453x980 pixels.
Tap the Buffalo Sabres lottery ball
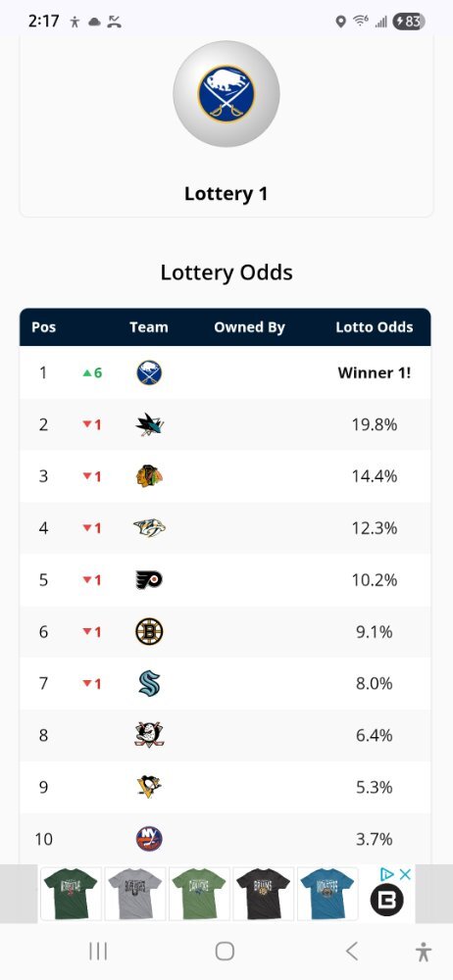pyautogui.click(x=226, y=94)
